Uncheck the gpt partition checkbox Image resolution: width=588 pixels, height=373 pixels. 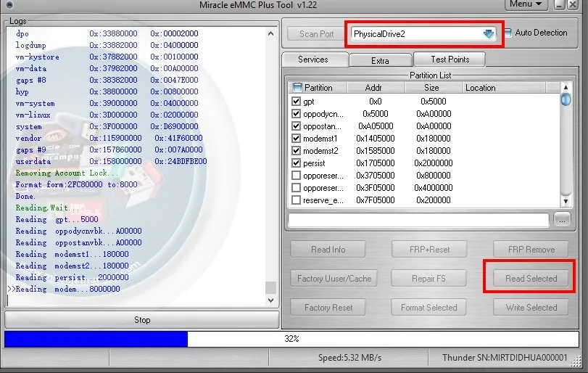point(296,102)
